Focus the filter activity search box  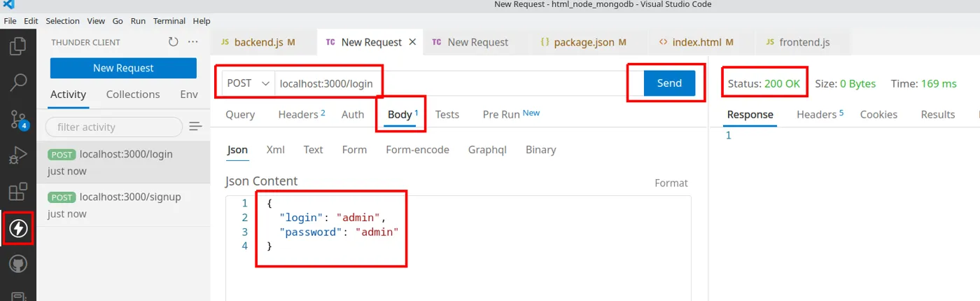(x=113, y=127)
